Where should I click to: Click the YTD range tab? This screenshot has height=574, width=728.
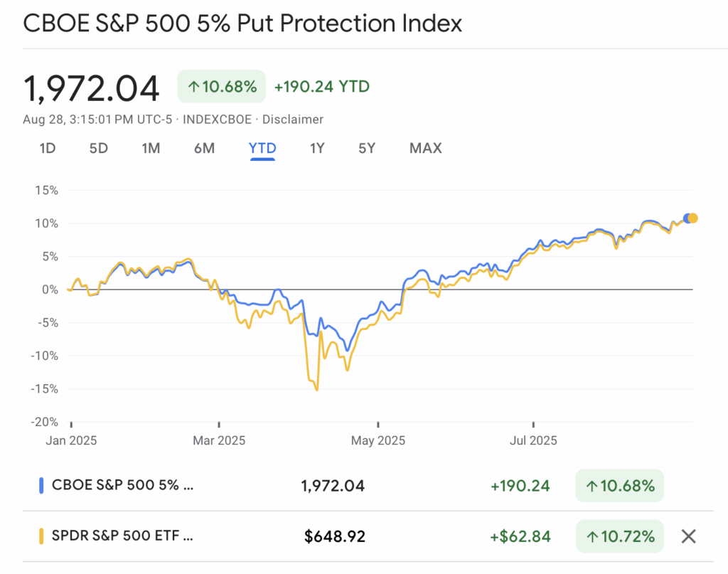(x=262, y=149)
